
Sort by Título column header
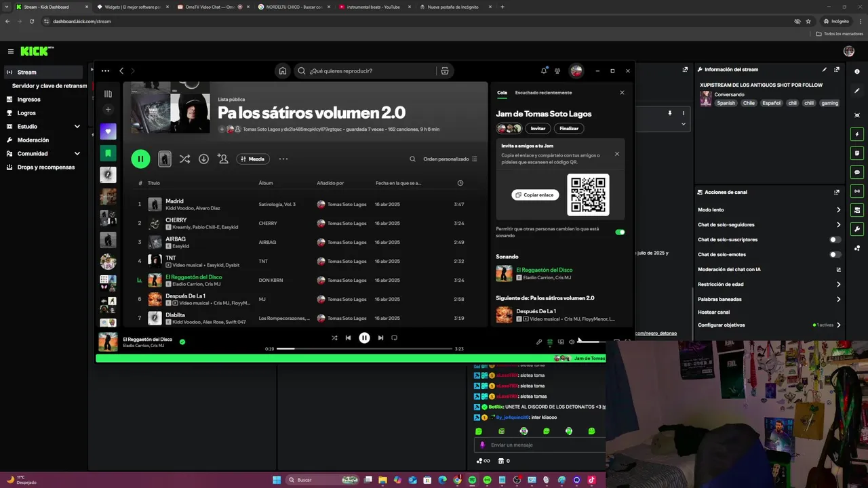[154, 183]
